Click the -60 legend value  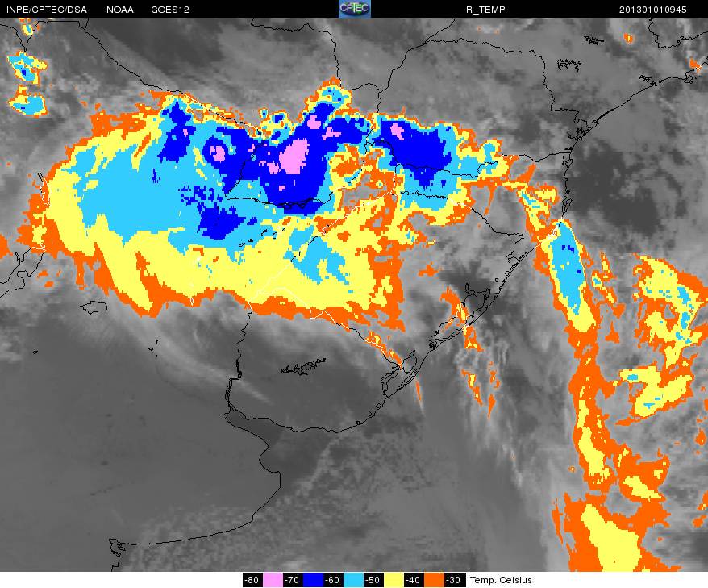(x=333, y=580)
